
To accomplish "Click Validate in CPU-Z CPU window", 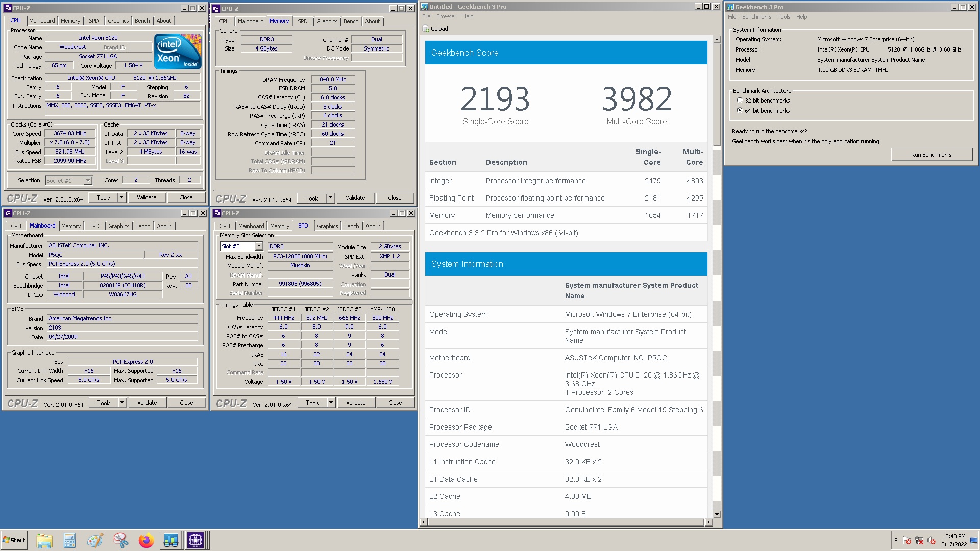I will click(x=146, y=197).
